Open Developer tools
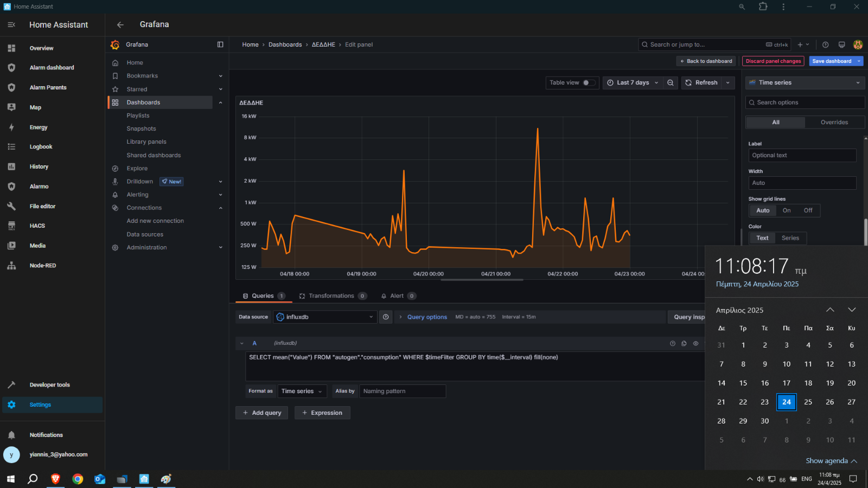Image resolution: width=868 pixels, height=488 pixels. tap(53, 385)
